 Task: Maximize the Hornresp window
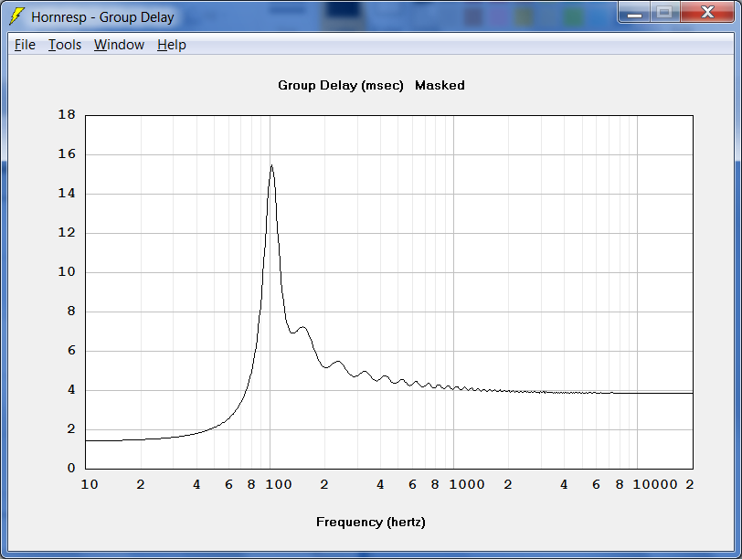pyautogui.click(x=665, y=13)
